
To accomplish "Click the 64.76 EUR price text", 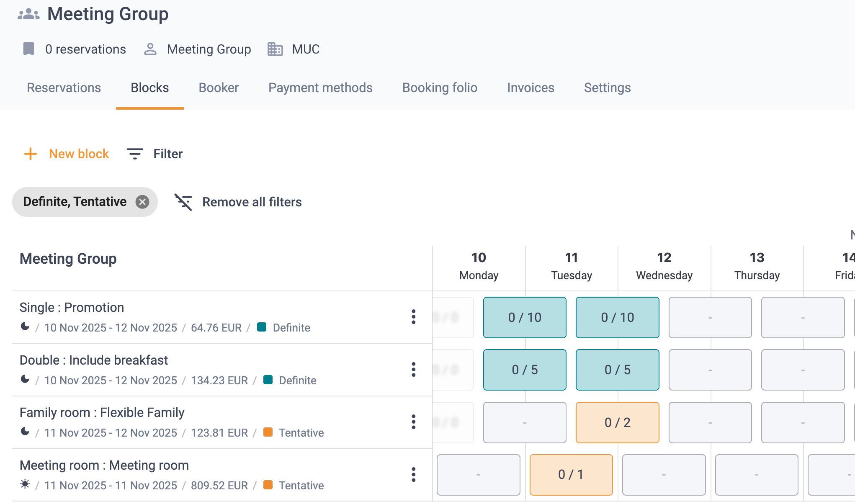I will coord(216,328).
